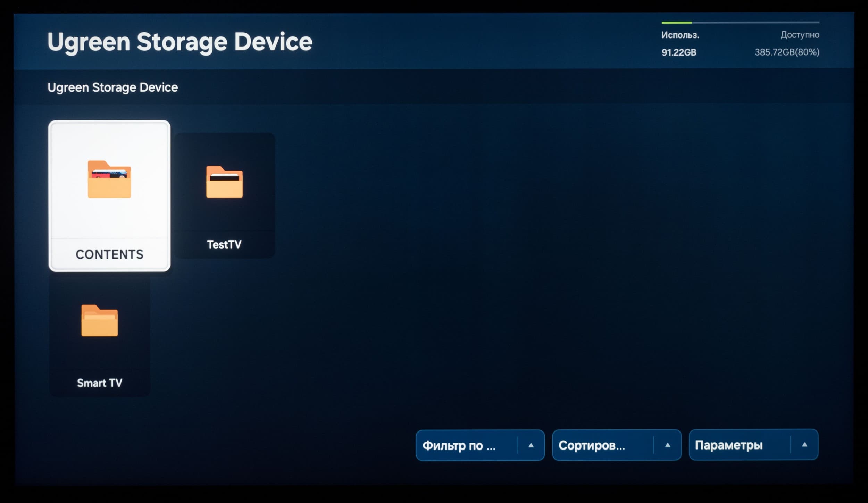
Task: Click the Использ. used space label
Action: click(x=680, y=35)
